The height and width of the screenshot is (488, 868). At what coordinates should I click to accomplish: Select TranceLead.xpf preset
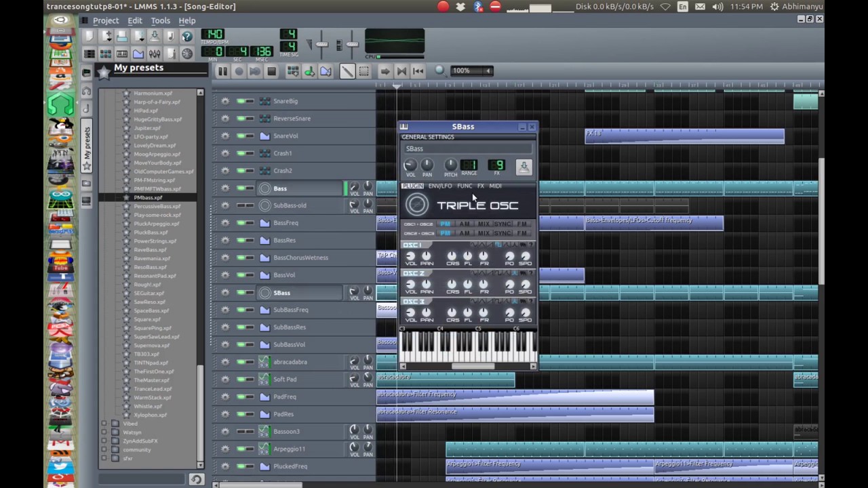tap(153, 389)
